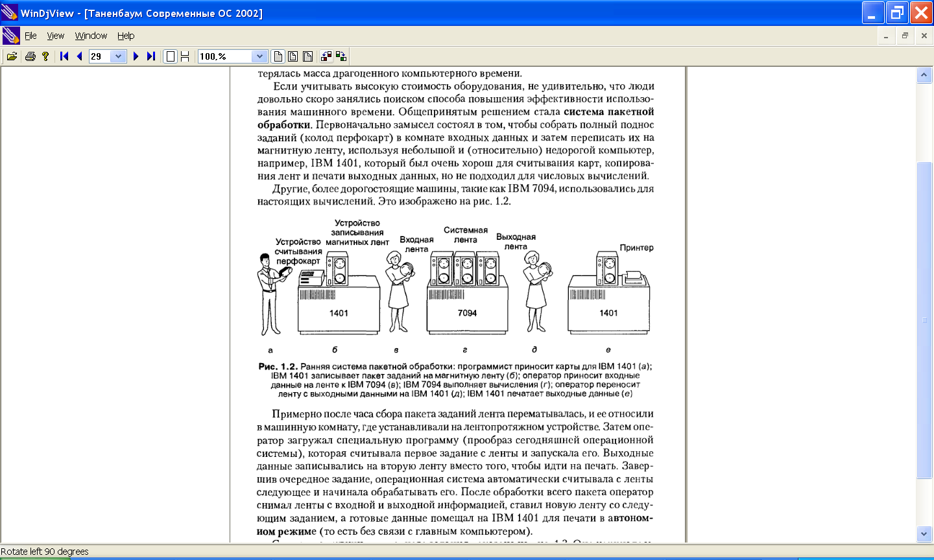Jump to the first page
The image size is (934, 560).
coord(64,56)
